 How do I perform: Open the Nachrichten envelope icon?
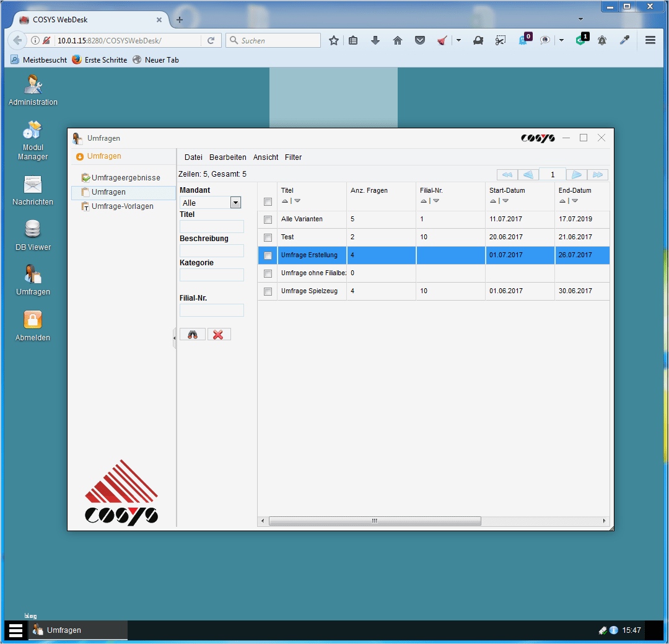(32, 185)
